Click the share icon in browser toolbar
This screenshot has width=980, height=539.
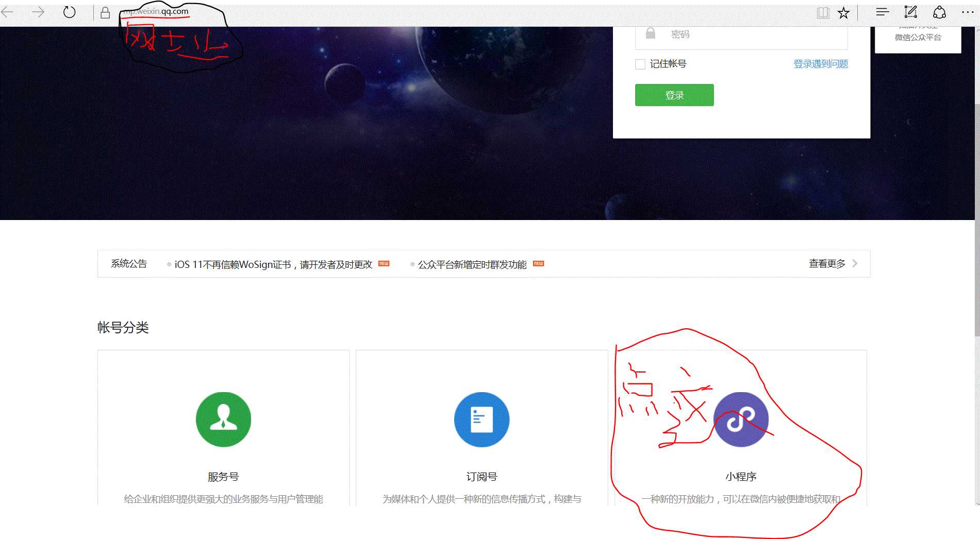[939, 12]
